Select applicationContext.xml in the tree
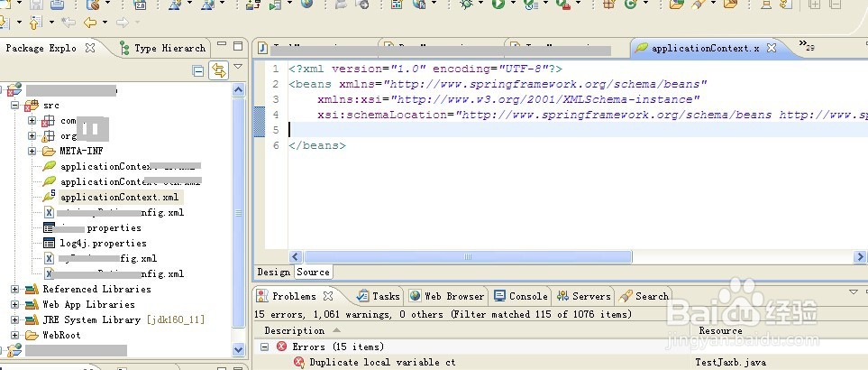 tap(119, 198)
